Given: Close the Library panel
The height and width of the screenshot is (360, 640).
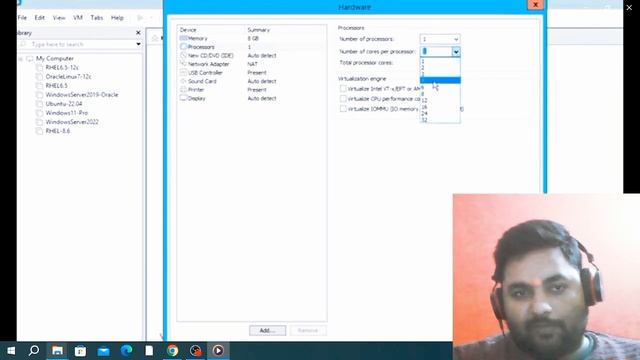Looking at the screenshot, I should (138, 33).
